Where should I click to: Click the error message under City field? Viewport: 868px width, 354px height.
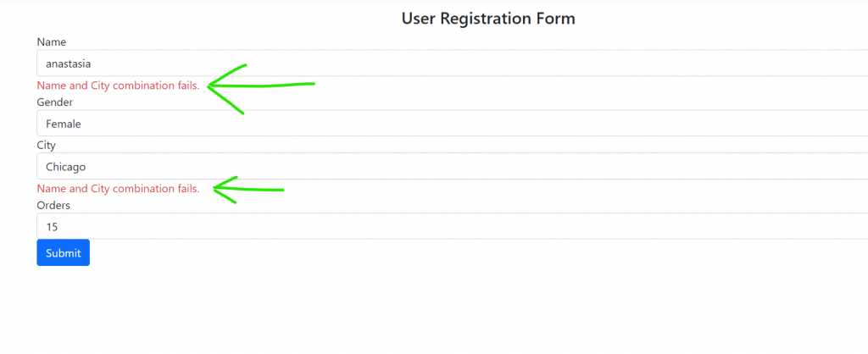(x=118, y=189)
